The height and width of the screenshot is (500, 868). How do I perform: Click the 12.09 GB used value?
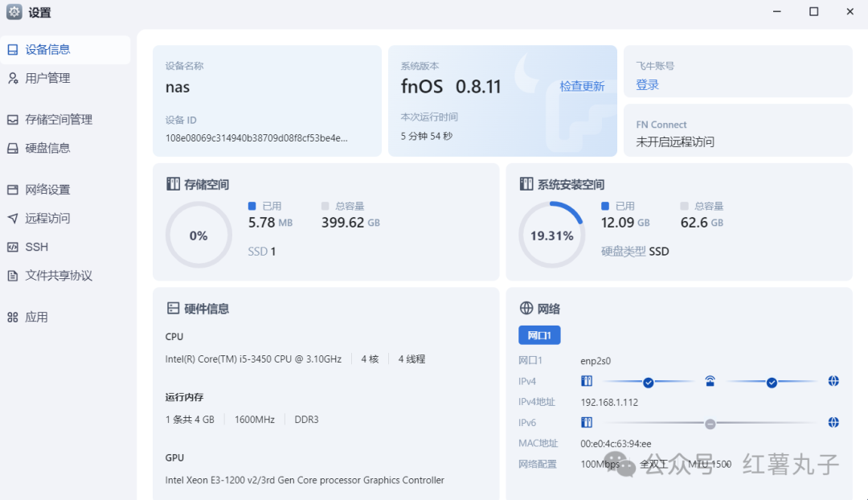[x=625, y=223]
